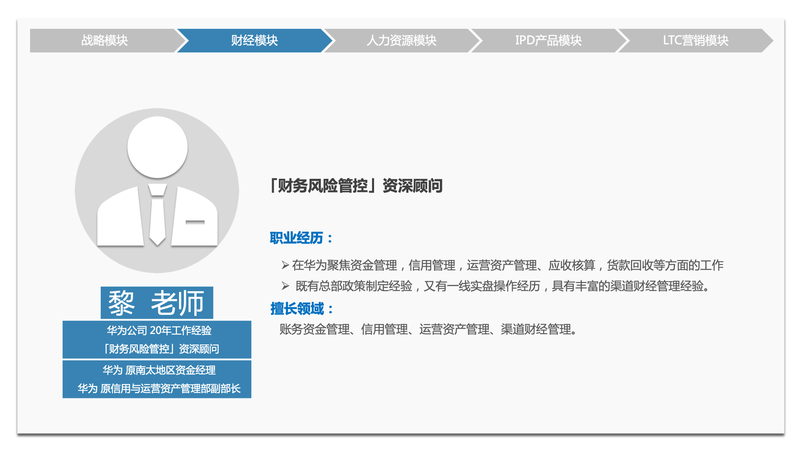Image resolution: width=800 pixels, height=450 pixels.
Task: Go to the IPD产品模块 tab
Action: click(x=548, y=41)
